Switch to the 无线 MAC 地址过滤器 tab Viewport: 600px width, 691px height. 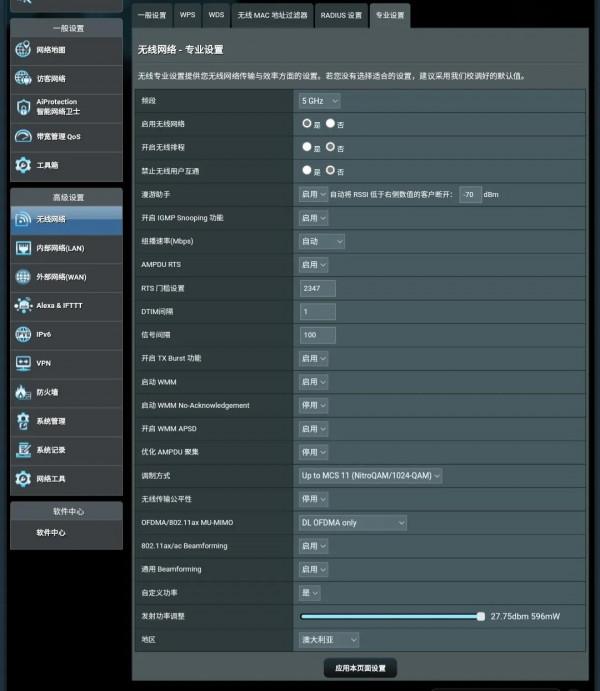[x=272, y=15]
